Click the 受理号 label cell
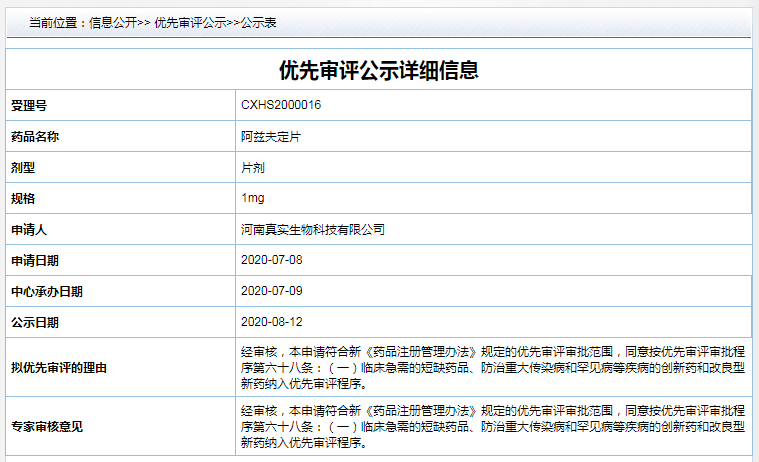Screen dimensions: 759x462 point(121,105)
